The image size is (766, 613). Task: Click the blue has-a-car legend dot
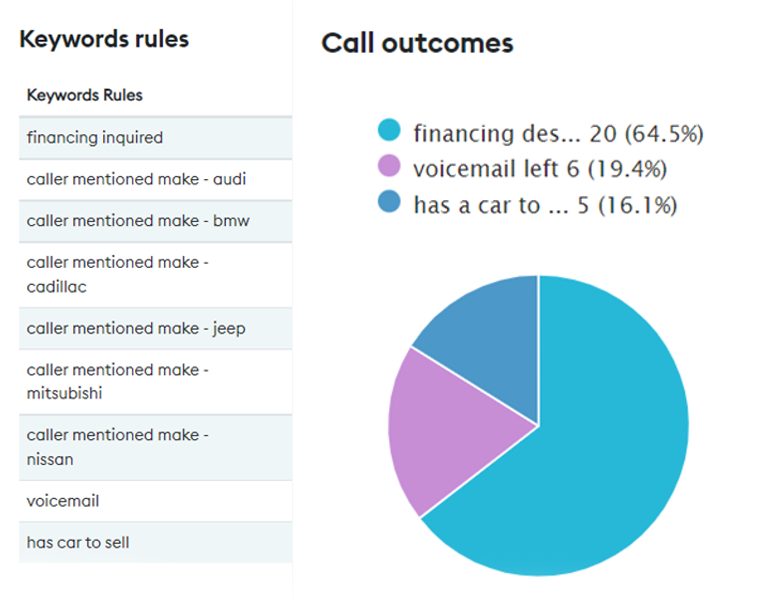click(389, 204)
